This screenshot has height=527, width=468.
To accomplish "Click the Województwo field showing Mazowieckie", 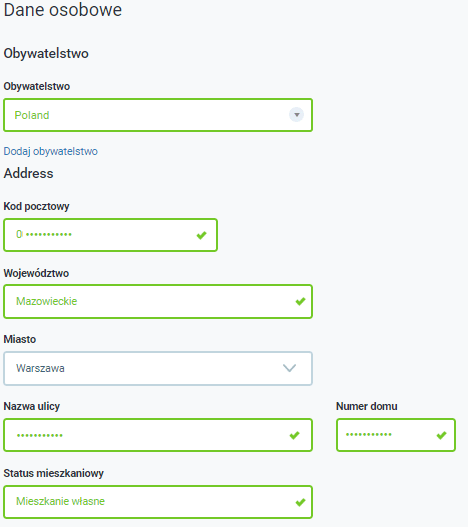I will [x=158, y=301].
